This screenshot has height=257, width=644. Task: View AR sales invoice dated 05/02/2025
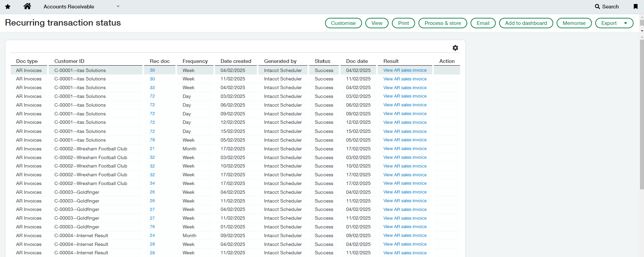coord(405,140)
